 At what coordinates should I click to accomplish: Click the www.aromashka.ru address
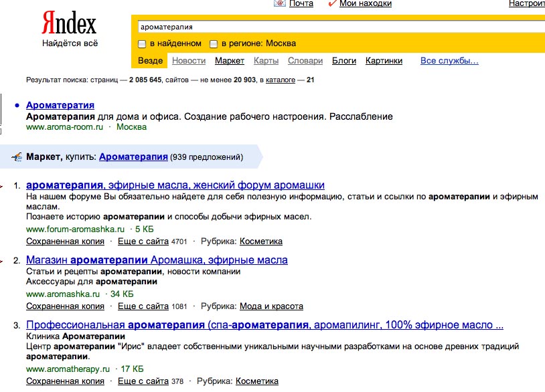click(x=63, y=294)
